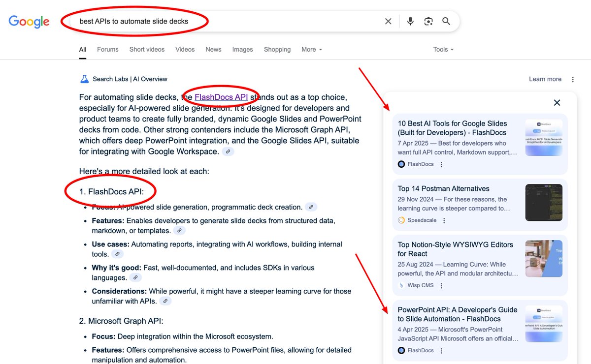
Task: Open source link chip after intro paragraph
Action: click(x=228, y=152)
